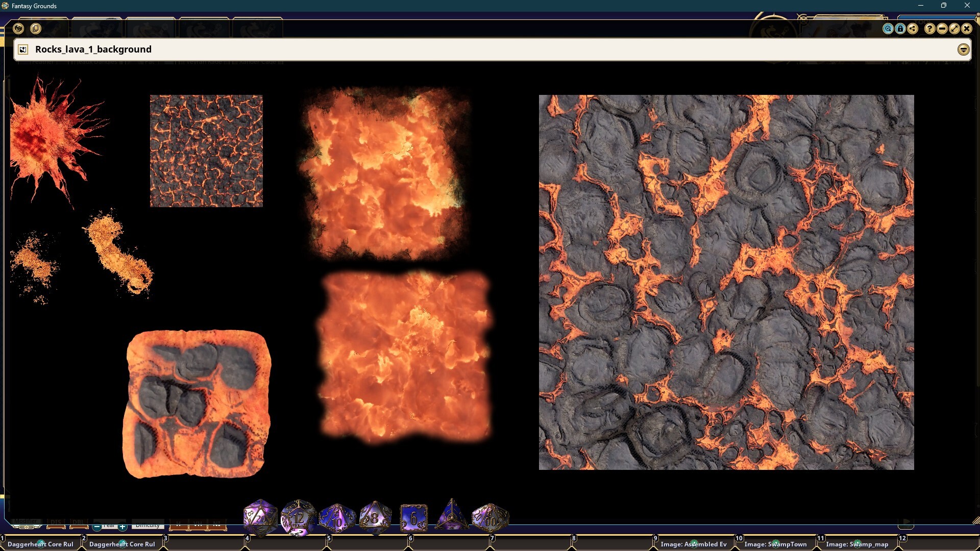Select the d12 die
Image resolution: width=980 pixels, height=551 pixels.
tap(299, 517)
